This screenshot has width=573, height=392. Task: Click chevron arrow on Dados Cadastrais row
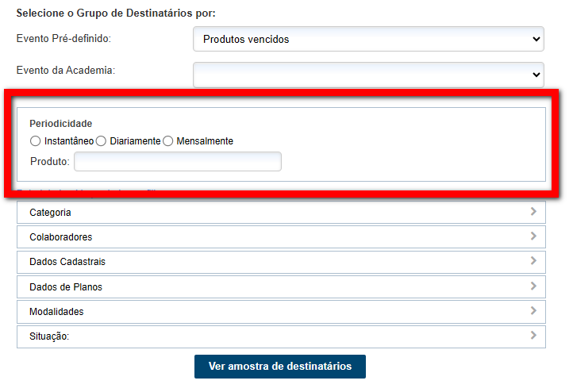pos(533,261)
